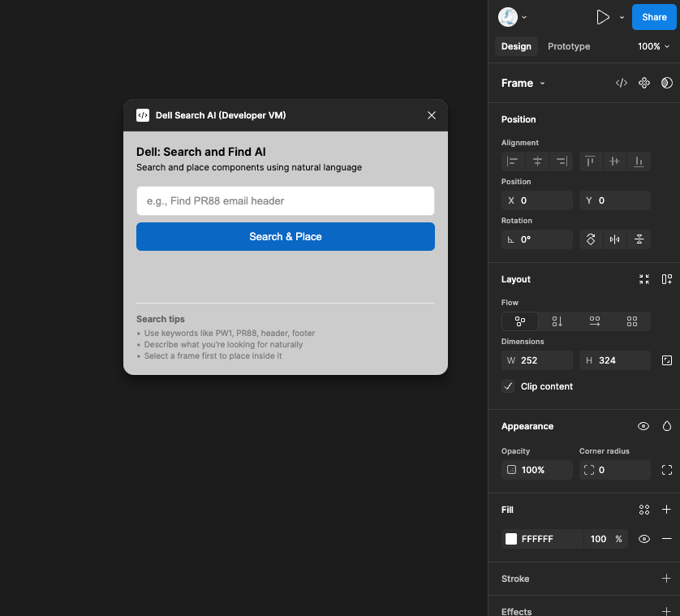
Task: Click the Present play icon
Action: pyautogui.click(x=603, y=17)
